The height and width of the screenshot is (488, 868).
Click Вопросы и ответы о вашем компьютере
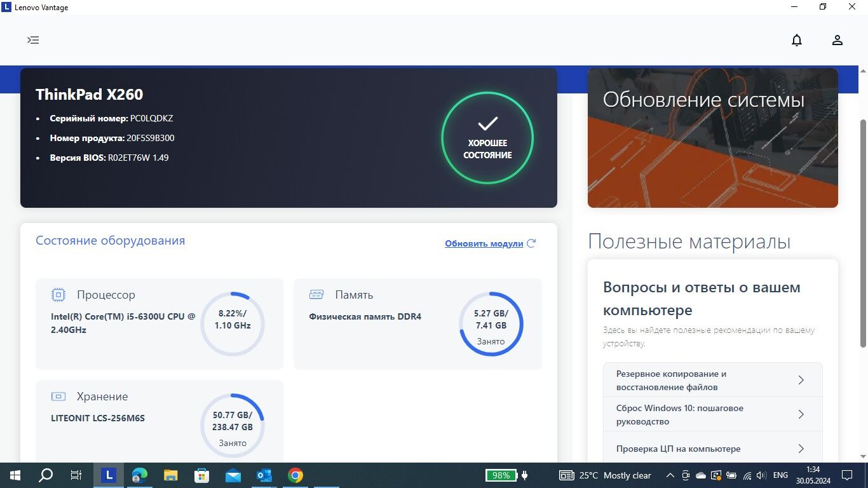(x=702, y=299)
